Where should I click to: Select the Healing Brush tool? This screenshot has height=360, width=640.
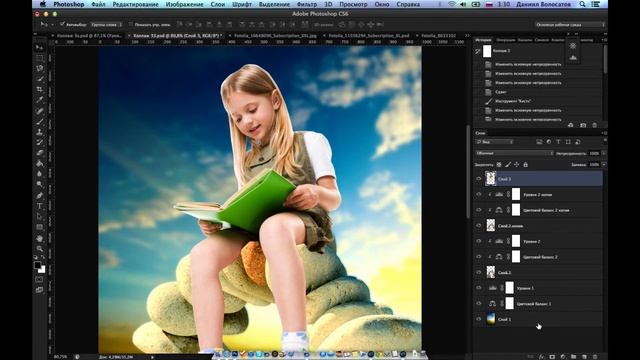(40, 111)
